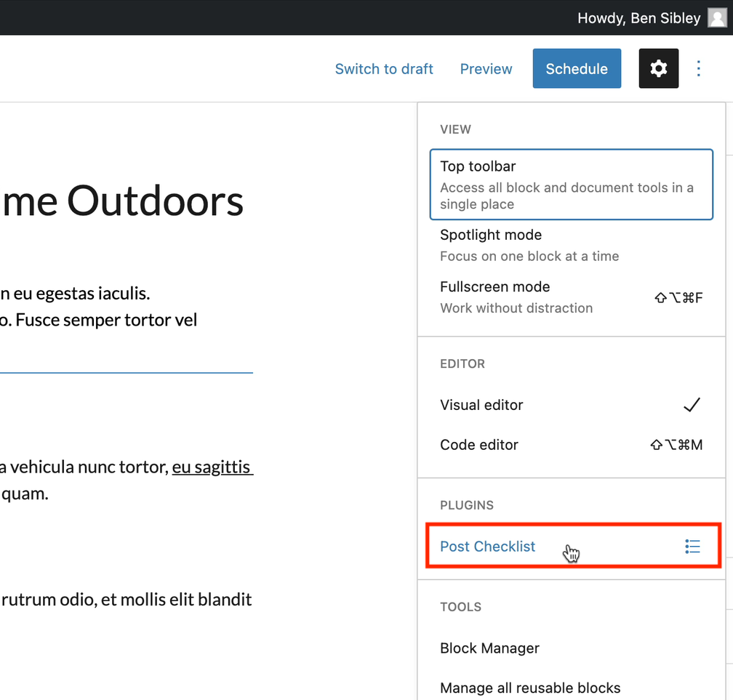Enable Fullscreen mode
Viewport: 733px width, 700px height.
click(x=572, y=297)
